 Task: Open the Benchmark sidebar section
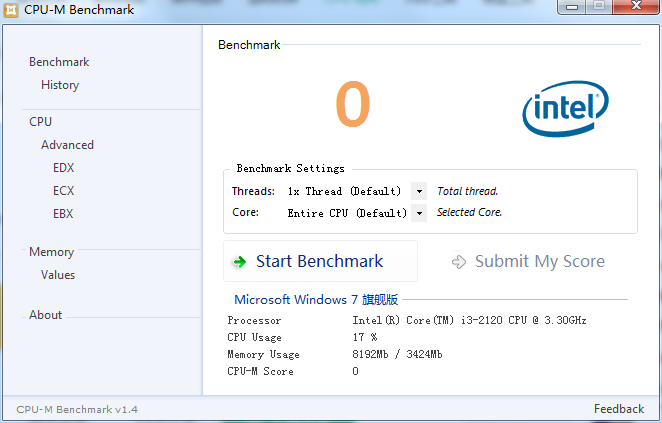coord(59,62)
